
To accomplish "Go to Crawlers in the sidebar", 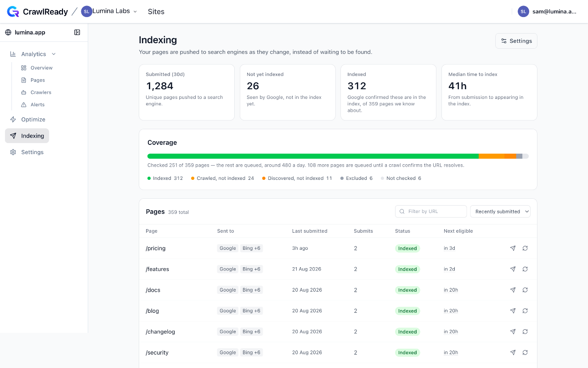I will pos(41,92).
